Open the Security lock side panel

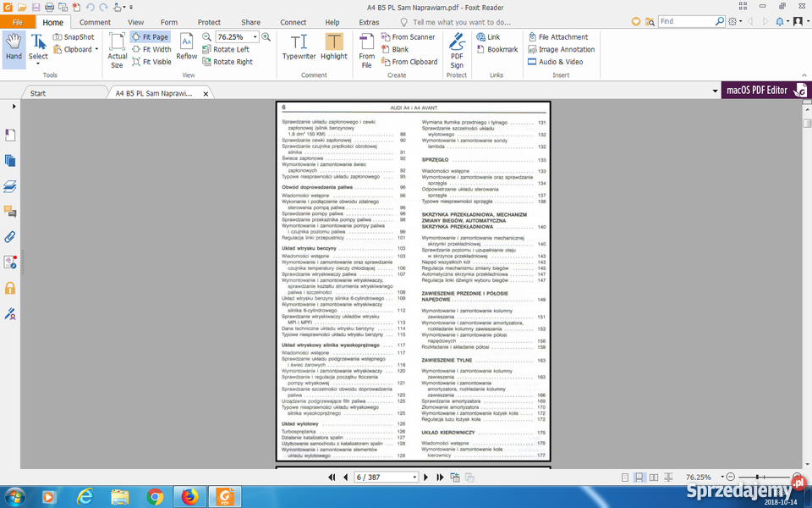[10, 288]
